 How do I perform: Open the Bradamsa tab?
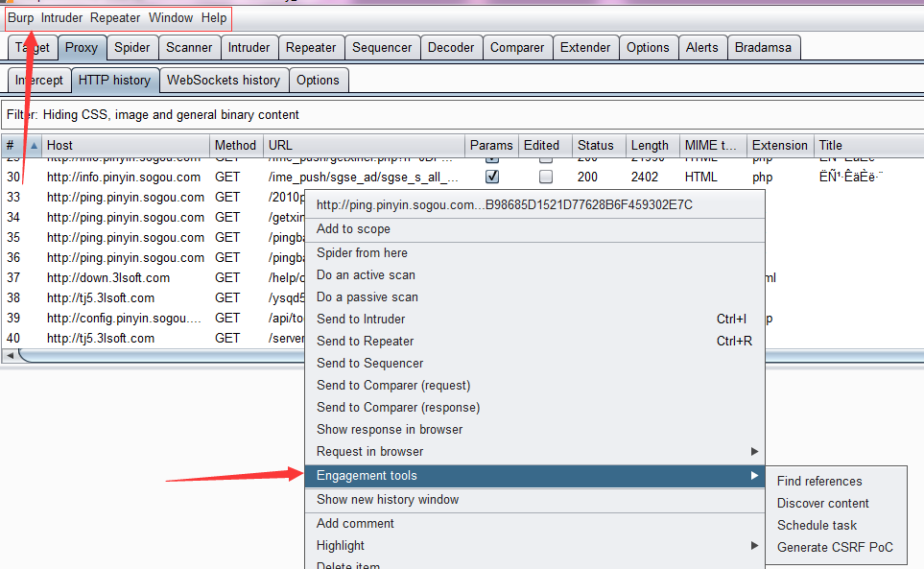coord(763,48)
